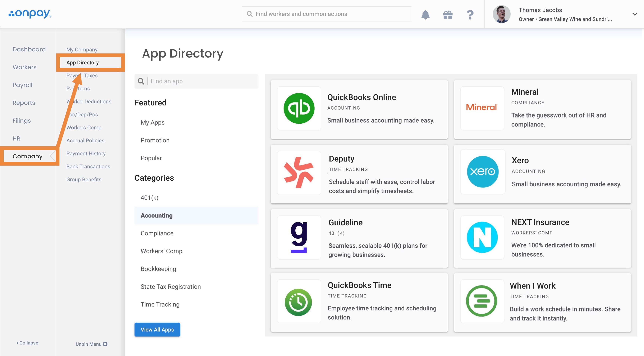Click the Xero app logo

pos(483,172)
